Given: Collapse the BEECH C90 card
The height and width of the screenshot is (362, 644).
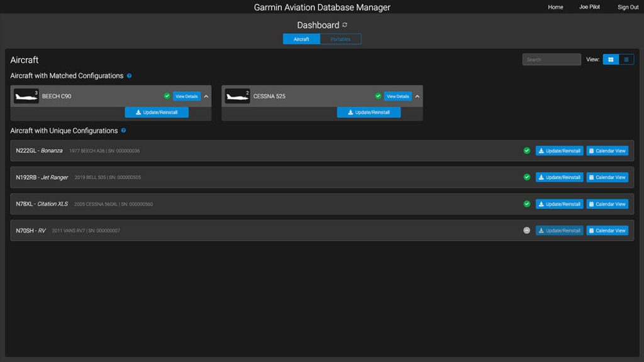Looking at the screenshot, I should pyautogui.click(x=206, y=96).
